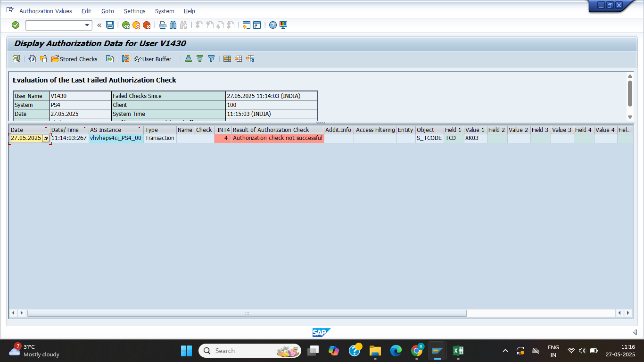Click the Find binoculars icon

[173, 25]
